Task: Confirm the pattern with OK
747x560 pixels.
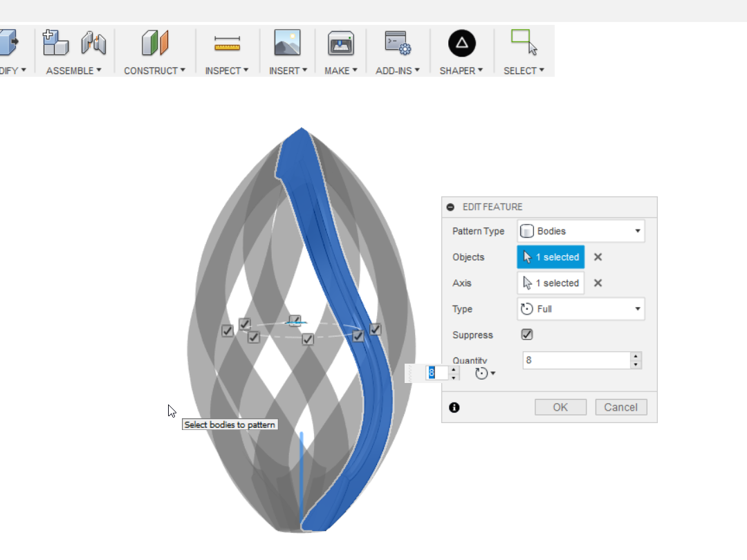Action: point(560,407)
